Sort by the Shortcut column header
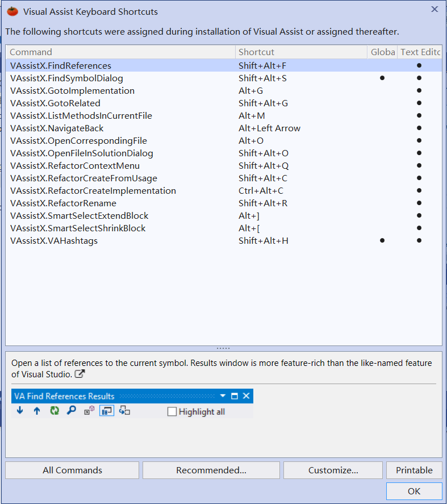 (302, 52)
